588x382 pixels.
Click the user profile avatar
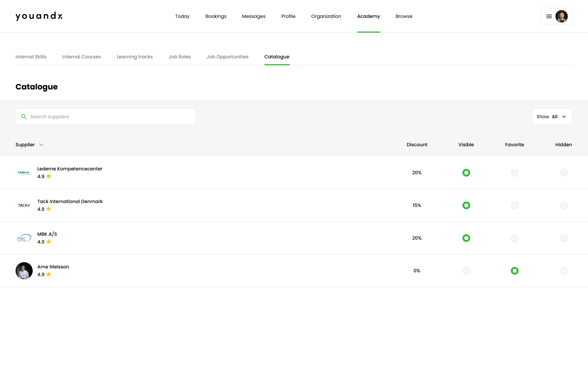click(x=562, y=16)
